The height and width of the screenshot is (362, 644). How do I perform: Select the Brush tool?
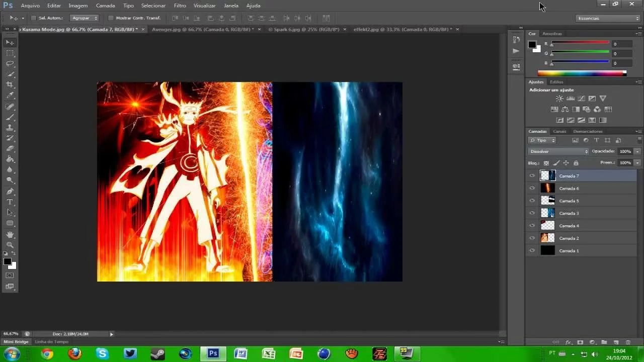coord(10,117)
